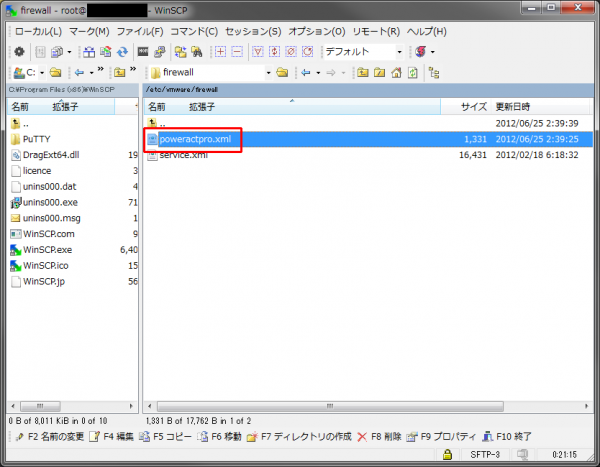600x467 pixels.
Task: Go to remote root directory icon
Action: [x=380, y=72]
